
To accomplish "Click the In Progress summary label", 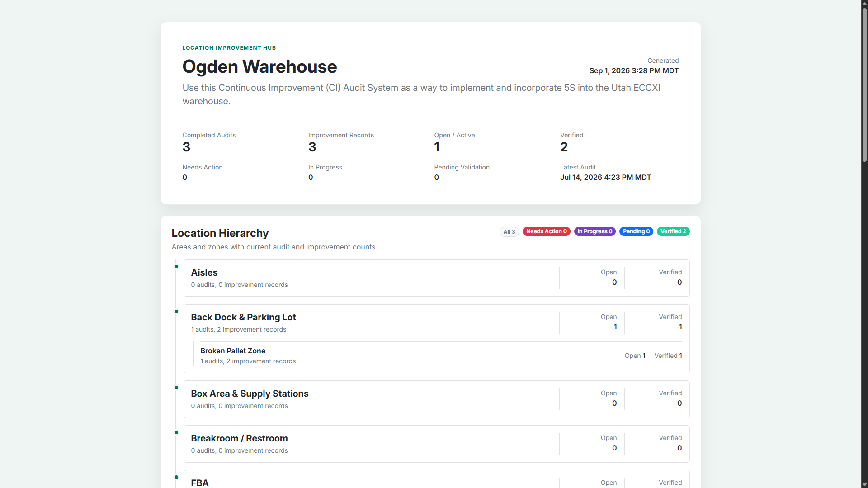I will (325, 167).
